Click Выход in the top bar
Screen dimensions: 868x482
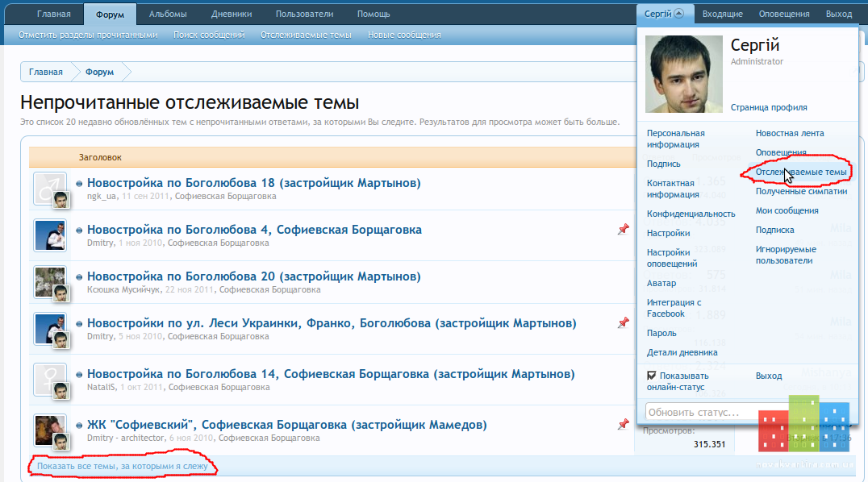point(839,14)
